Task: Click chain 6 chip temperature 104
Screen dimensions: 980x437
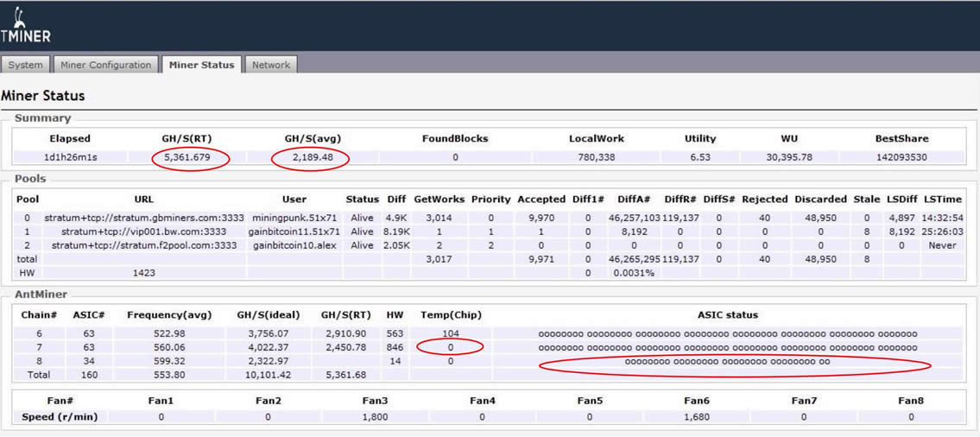Action: pos(450,333)
